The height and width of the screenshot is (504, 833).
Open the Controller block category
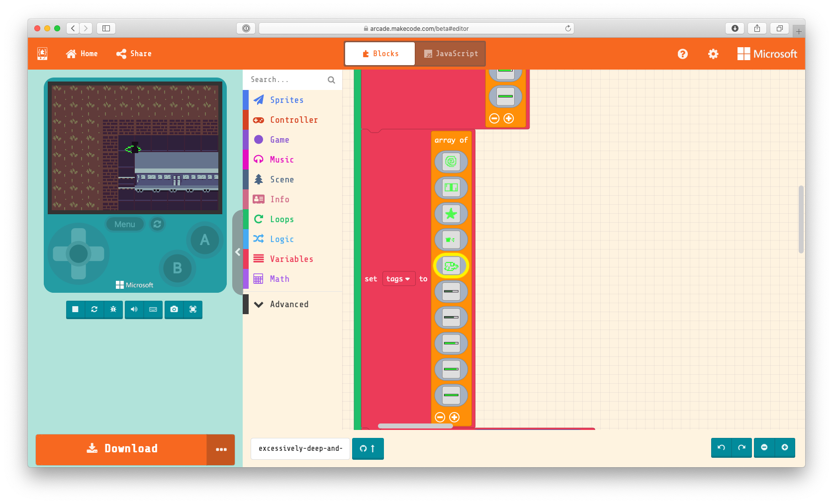point(292,120)
